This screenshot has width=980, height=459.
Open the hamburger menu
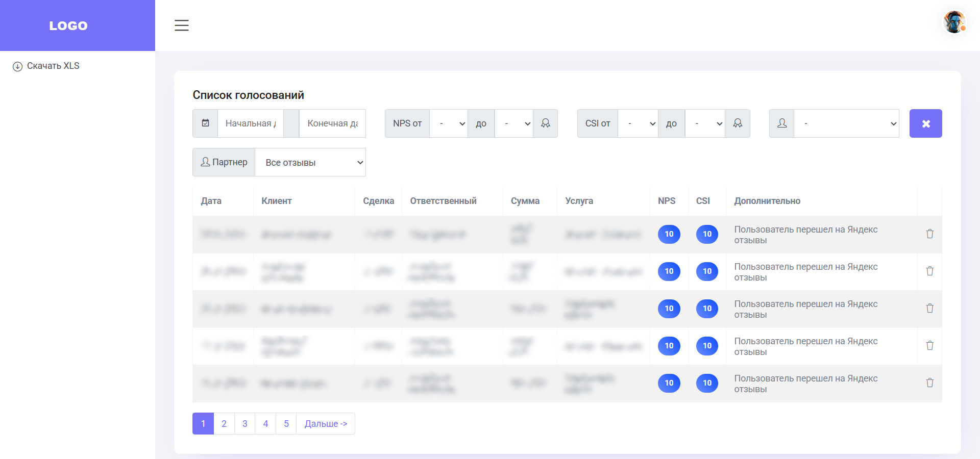[181, 25]
